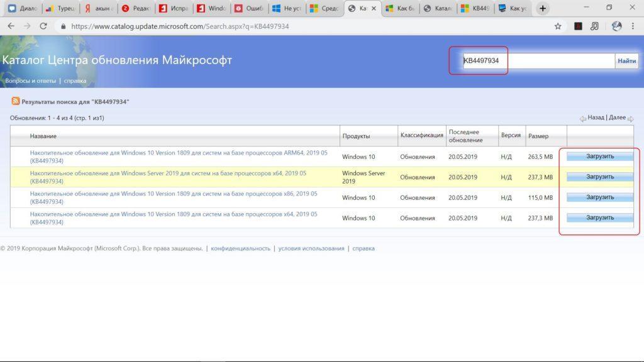Click 'Каталог Центра обновления Майкрософт' title
Screen dimensions: 644x362
[x=116, y=60]
